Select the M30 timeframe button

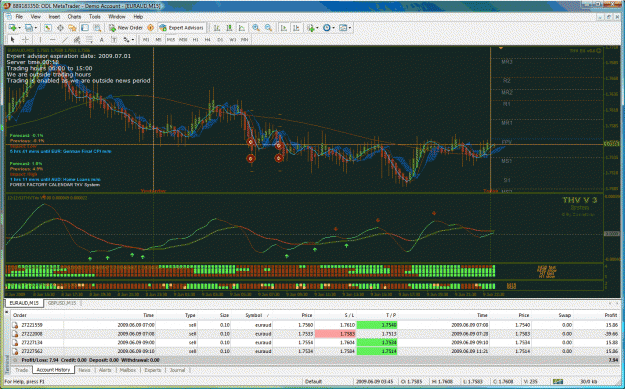tap(183, 39)
